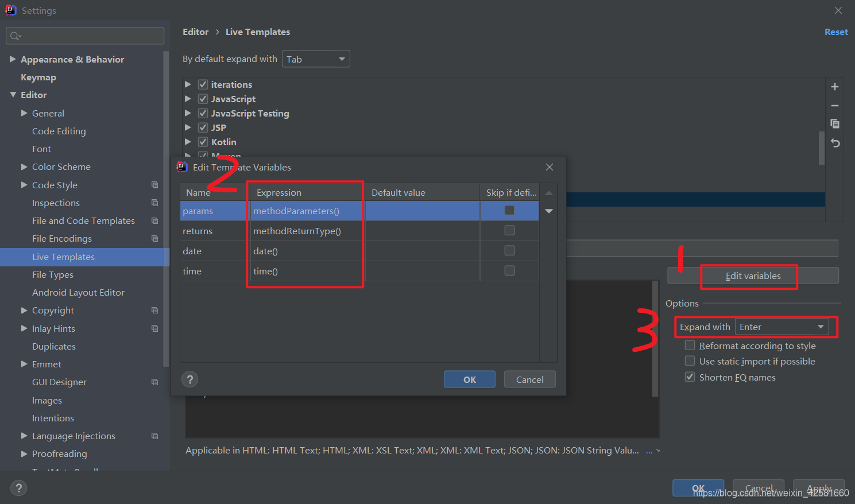Duplicate the selected live template
This screenshot has height=504, width=855.
pos(835,124)
